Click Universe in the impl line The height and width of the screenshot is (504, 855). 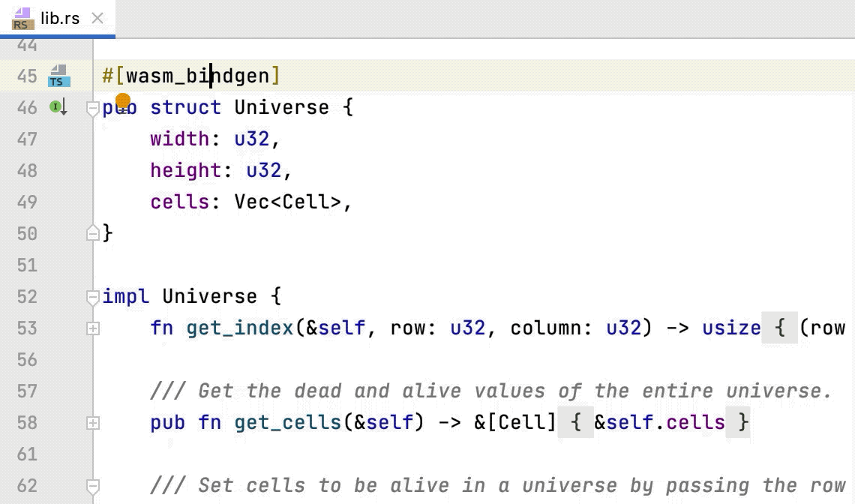click(x=209, y=296)
